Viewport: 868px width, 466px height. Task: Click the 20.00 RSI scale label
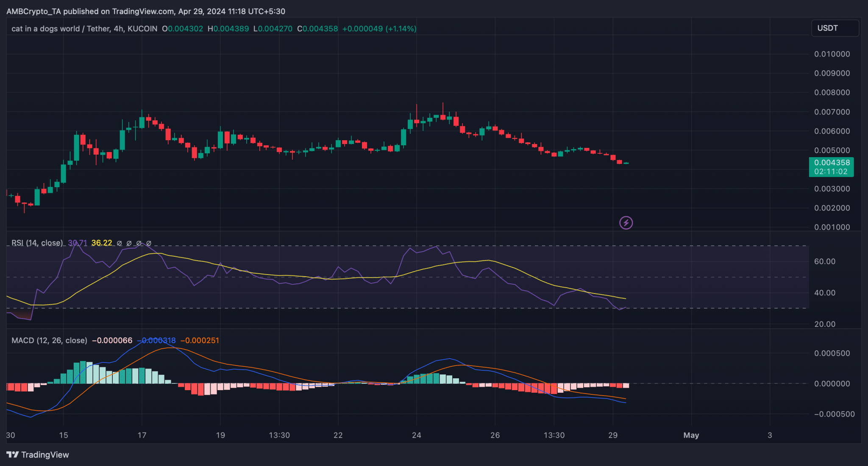tap(825, 324)
